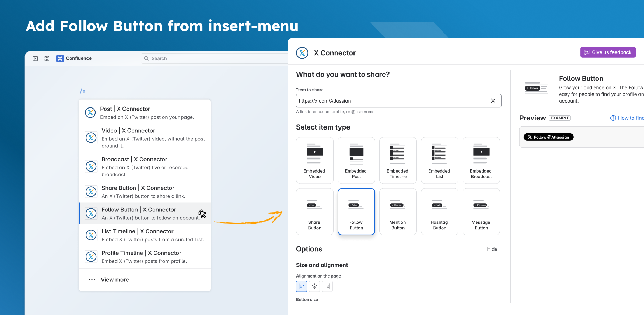Click the X icon beside Share Button entry
The height and width of the screenshot is (315, 644).
[91, 192]
